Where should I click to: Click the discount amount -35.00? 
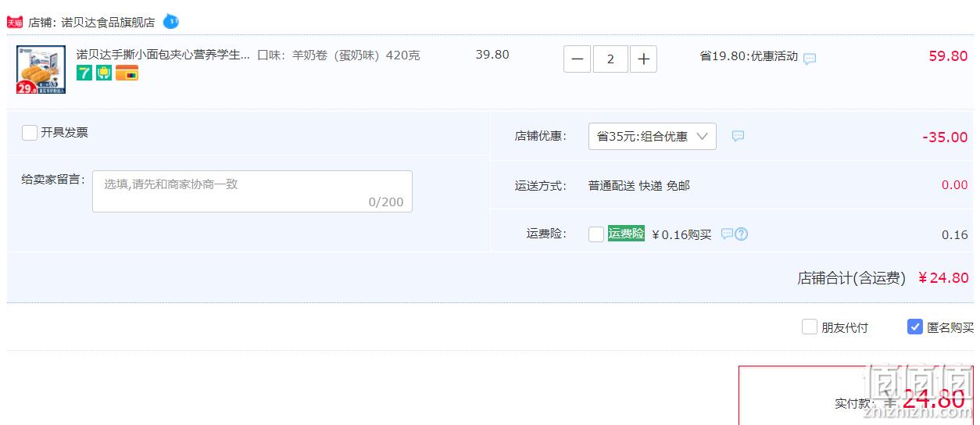pyautogui.click(x=945, y=137)
